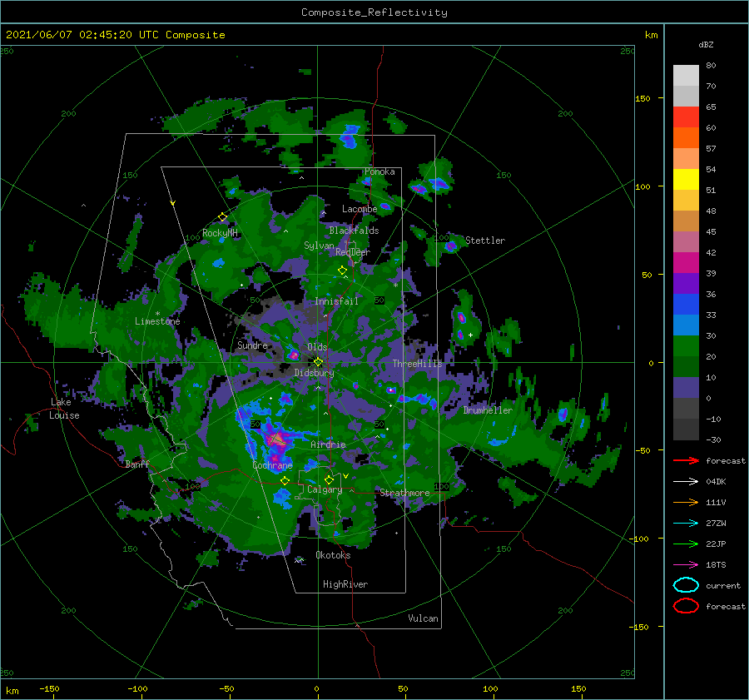
Task: Click the dBZ legend heading
Action: pyautogui.click(x=706, y=44)
